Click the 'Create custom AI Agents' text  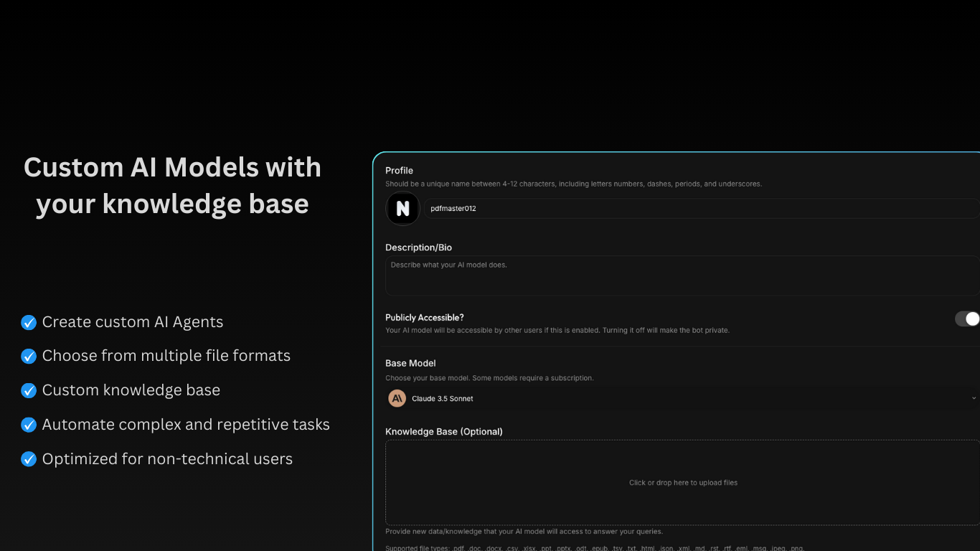point(133,322)
